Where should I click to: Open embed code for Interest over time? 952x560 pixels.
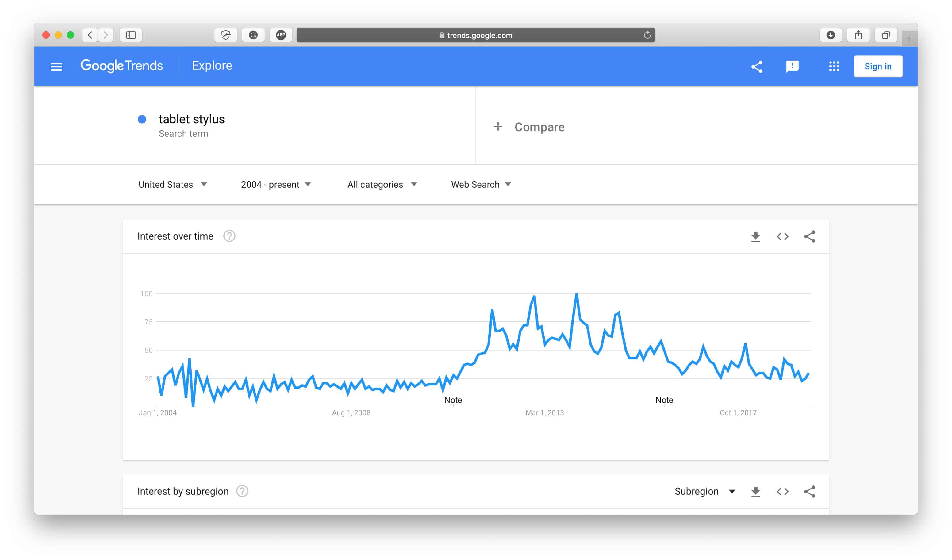783,236
